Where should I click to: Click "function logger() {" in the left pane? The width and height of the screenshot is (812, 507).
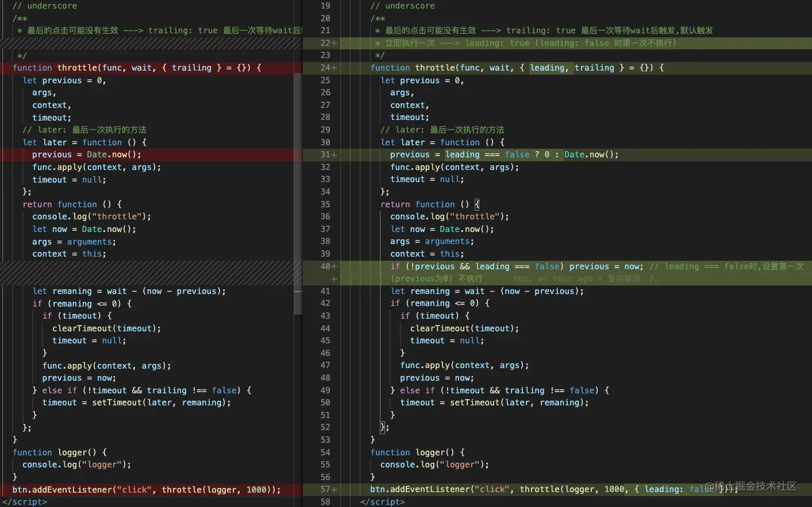pyautogui.click(x=60, y=452)
